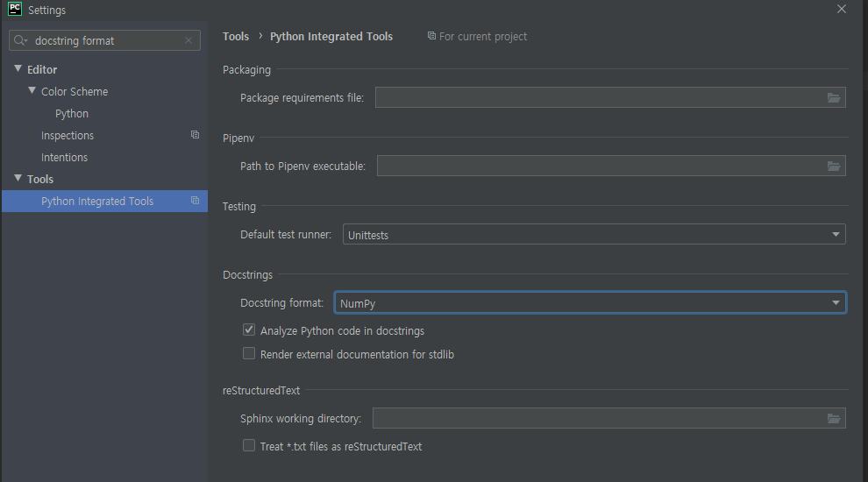Image resolution: width=868 pixels, height=482 pixels.
Task: Collapse the Color Scheme tree node
Action: tap(32, 90)
